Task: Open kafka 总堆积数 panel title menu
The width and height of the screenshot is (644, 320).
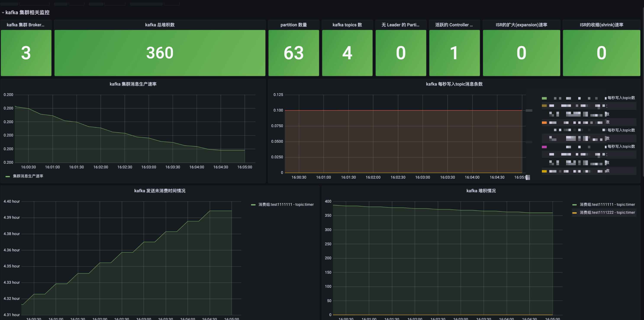Action: (160, 25)
